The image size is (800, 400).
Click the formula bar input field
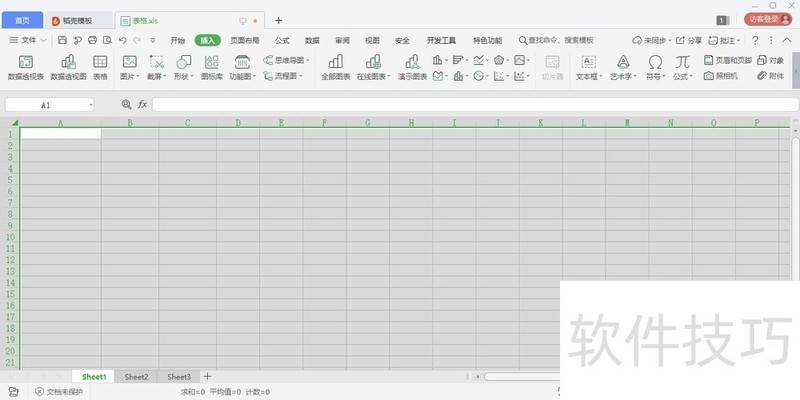pyautogui.click(x=470, y=104)
